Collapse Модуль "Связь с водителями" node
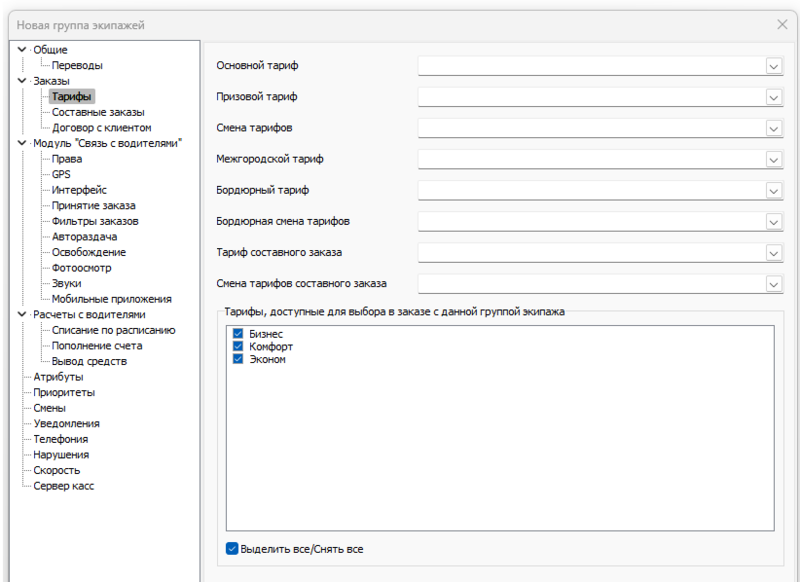 click(22, 143)
